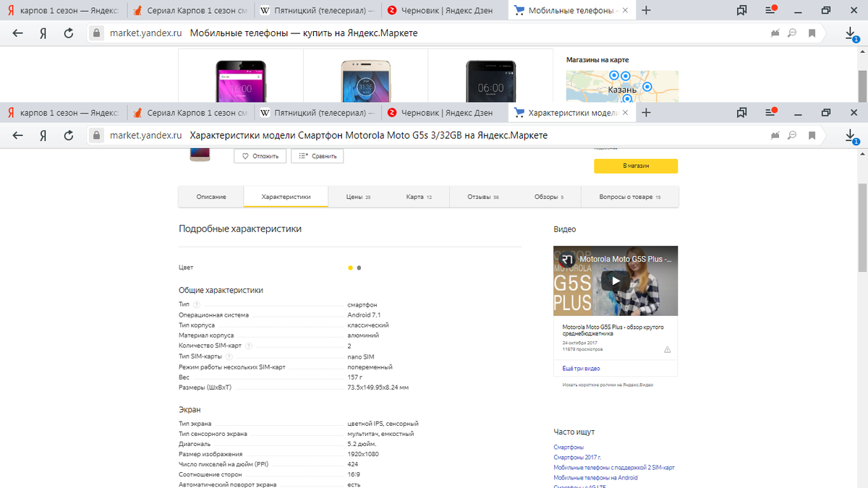Open tab manager icon in the Характеристики window
The height and width of the screenshot is (488, 868).
click(741, 113)
